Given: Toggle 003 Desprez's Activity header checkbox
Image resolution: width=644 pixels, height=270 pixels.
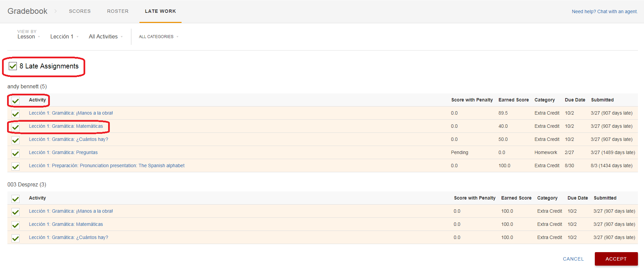Looking at the screenshot, I should click(x=15, y=199).
